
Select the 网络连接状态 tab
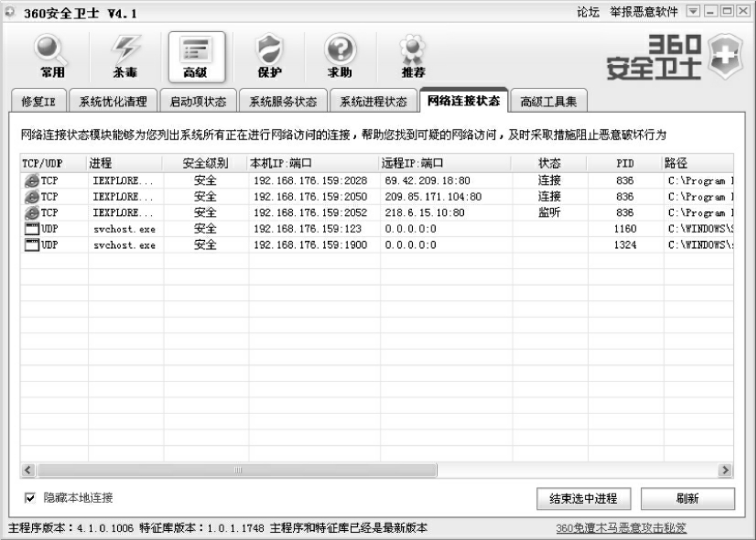[464, 100]
